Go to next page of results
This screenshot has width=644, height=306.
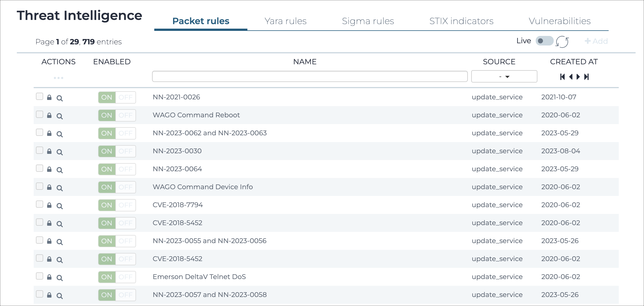578,77
